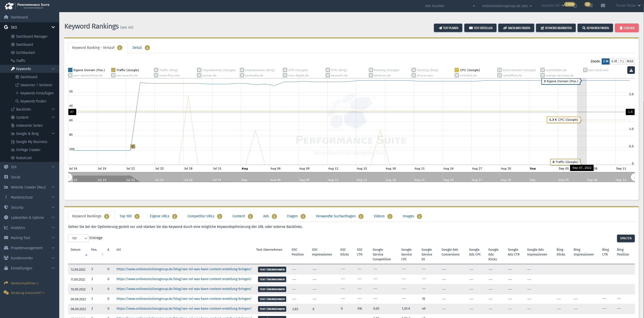Click info icon beside Keyword Rankings table tab
The width and height of the screenshot is (644, 318).
point(107,216)
